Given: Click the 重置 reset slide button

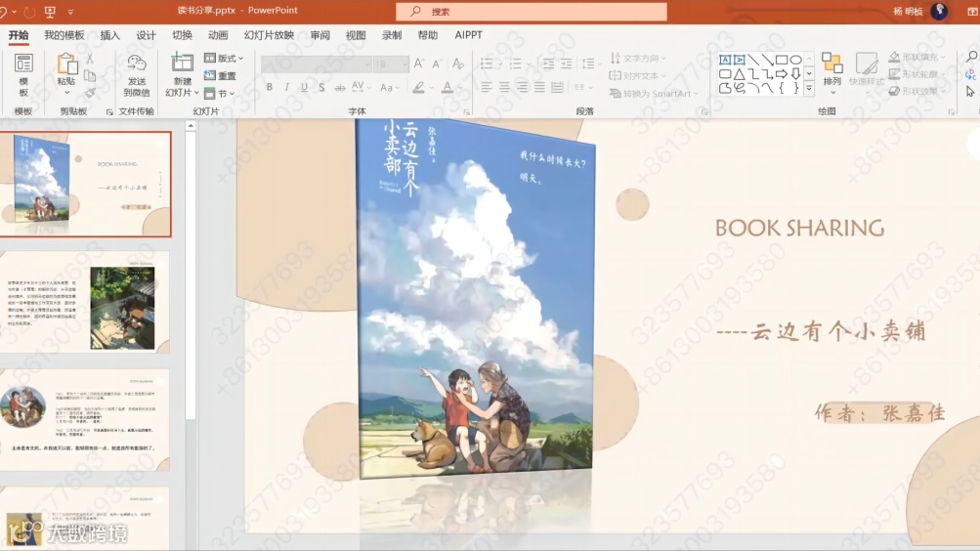Looking at the screenshot, I should 220,75.
